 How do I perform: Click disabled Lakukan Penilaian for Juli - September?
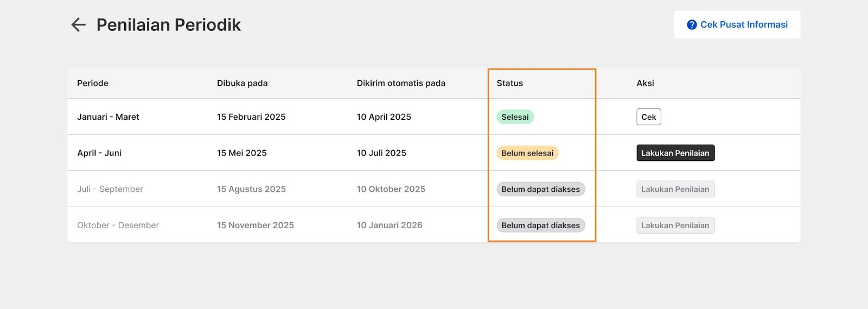675,189
